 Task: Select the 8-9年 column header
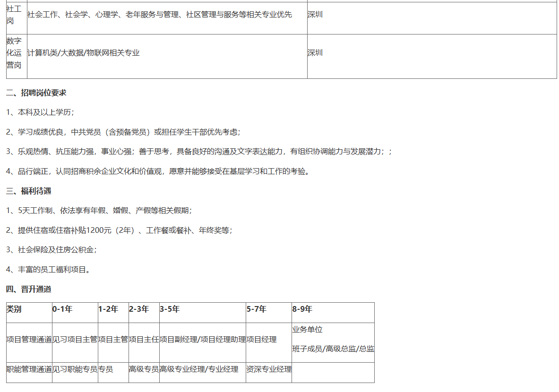(302, 309)
